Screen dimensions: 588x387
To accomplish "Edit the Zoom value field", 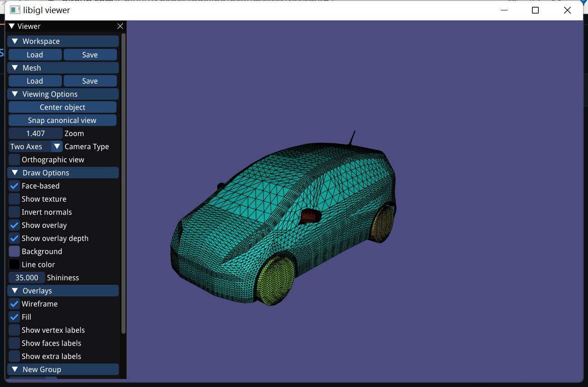I will point(35,133).
